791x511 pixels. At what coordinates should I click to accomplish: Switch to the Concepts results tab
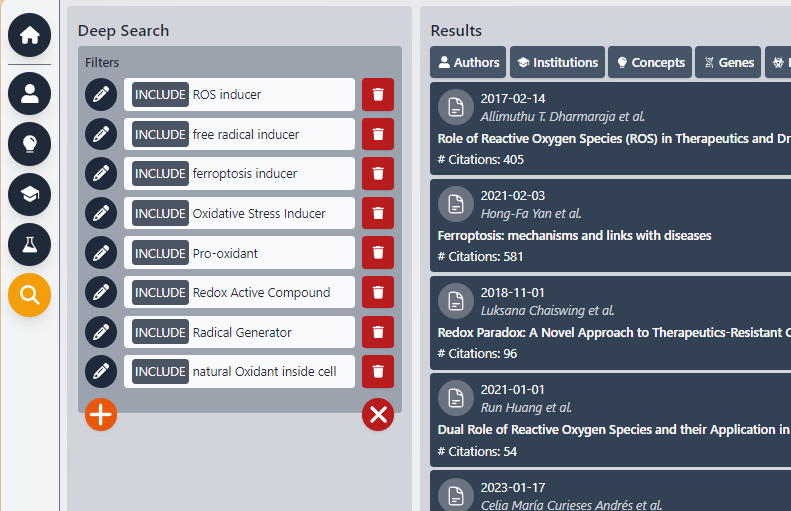coord(650,62)
